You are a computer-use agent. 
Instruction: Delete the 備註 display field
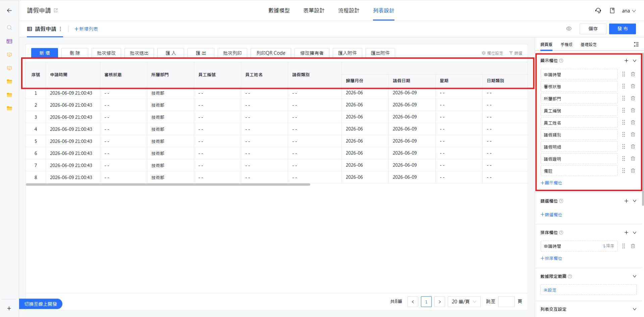tap(633, 171)
